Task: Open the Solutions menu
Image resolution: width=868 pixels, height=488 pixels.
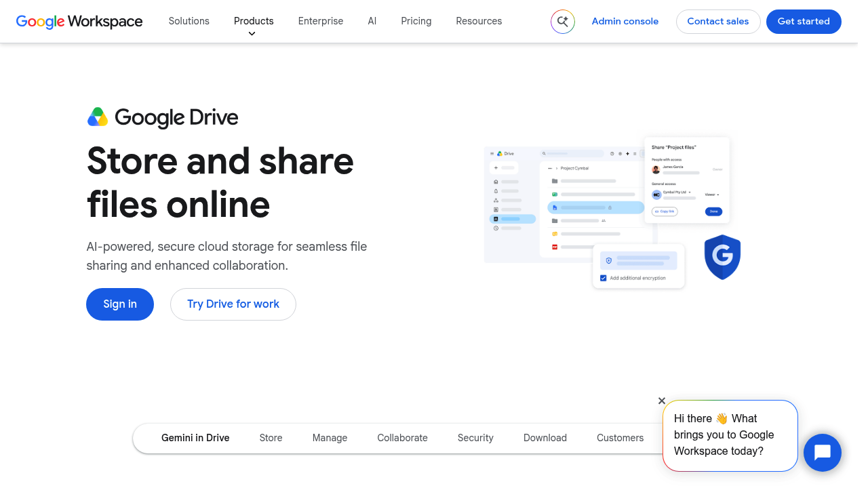Action: click(189, 21)
